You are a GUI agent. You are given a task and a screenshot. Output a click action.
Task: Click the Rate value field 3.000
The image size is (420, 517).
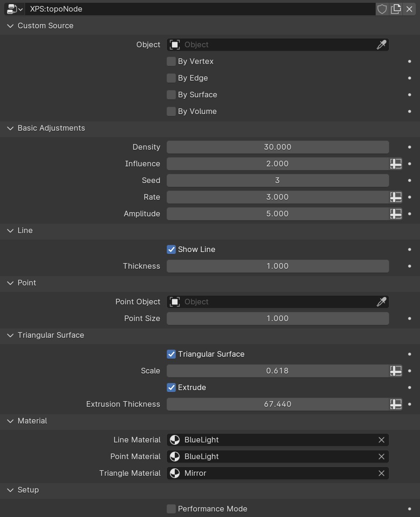click(278, 197)
